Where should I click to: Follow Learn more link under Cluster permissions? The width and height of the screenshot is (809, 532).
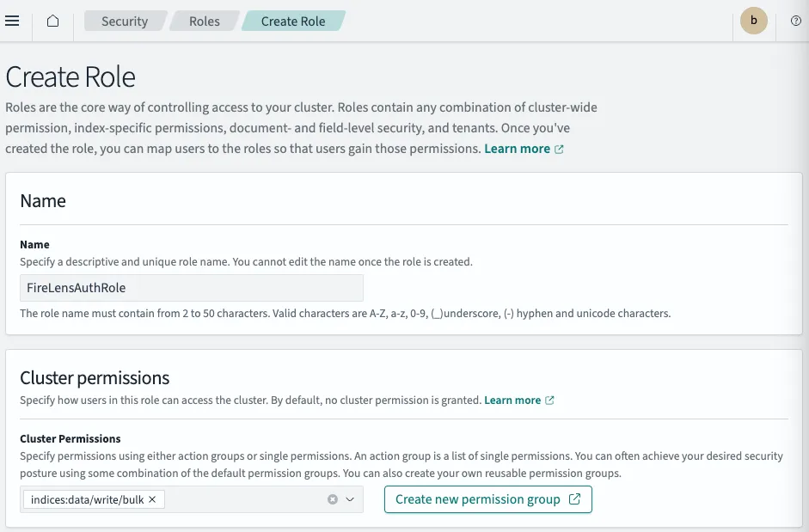click(512, 401)
